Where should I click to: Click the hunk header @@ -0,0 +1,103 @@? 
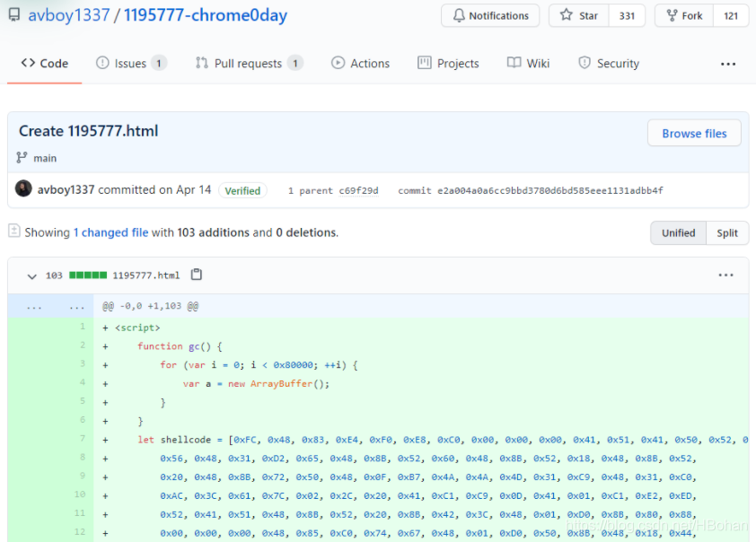pos(151,306)
